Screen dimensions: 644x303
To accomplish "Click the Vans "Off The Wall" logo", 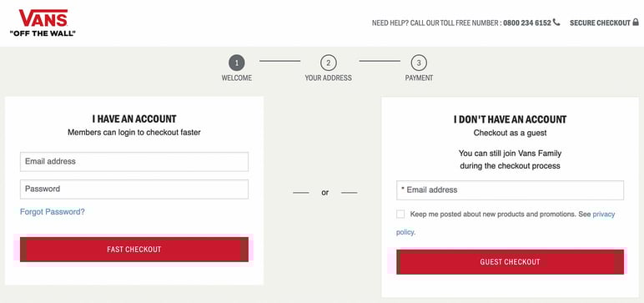I will click(x=43, y=23).
